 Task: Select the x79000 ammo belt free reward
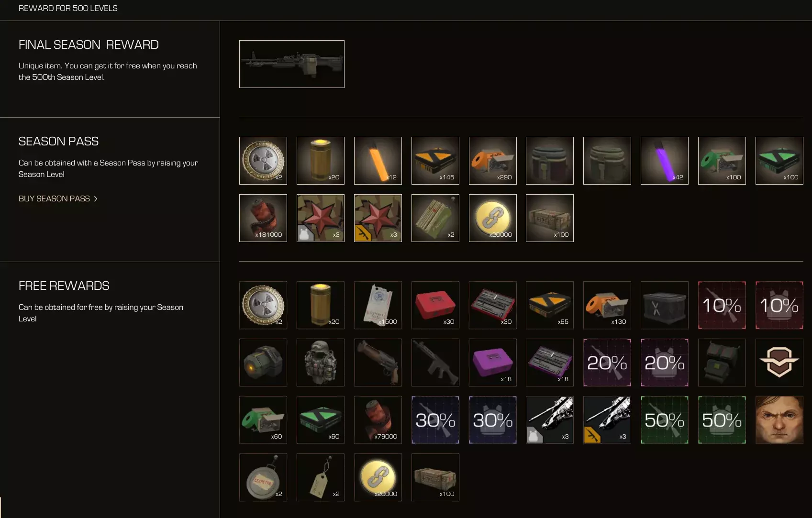[378, 420]
